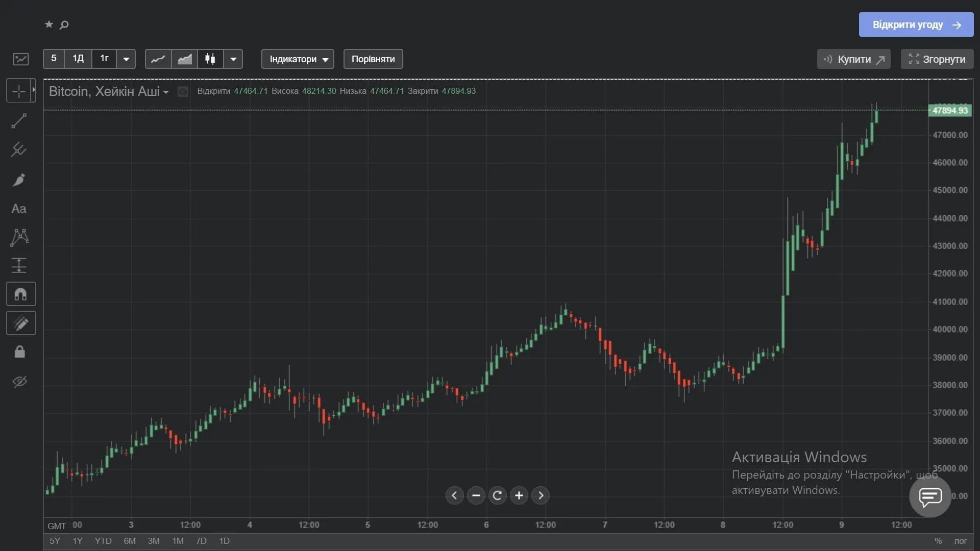Click the Порівняти button

click(373, 59)
